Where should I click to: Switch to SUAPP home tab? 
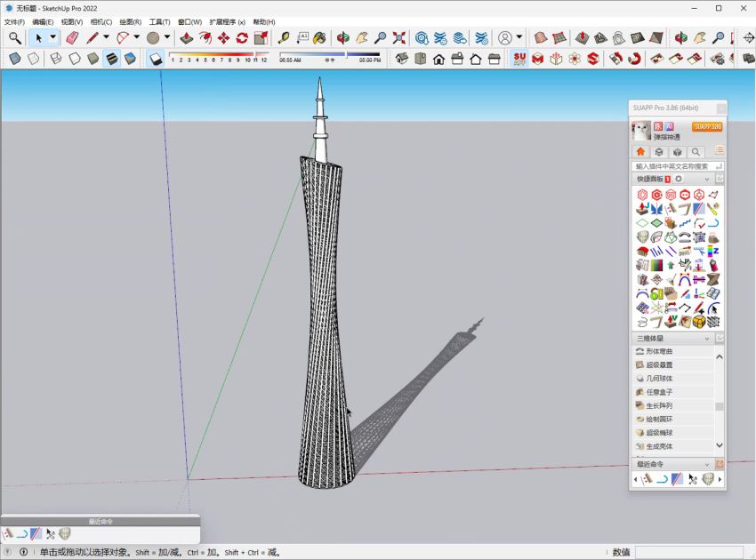pyautogui.click(x=640, y=152)
